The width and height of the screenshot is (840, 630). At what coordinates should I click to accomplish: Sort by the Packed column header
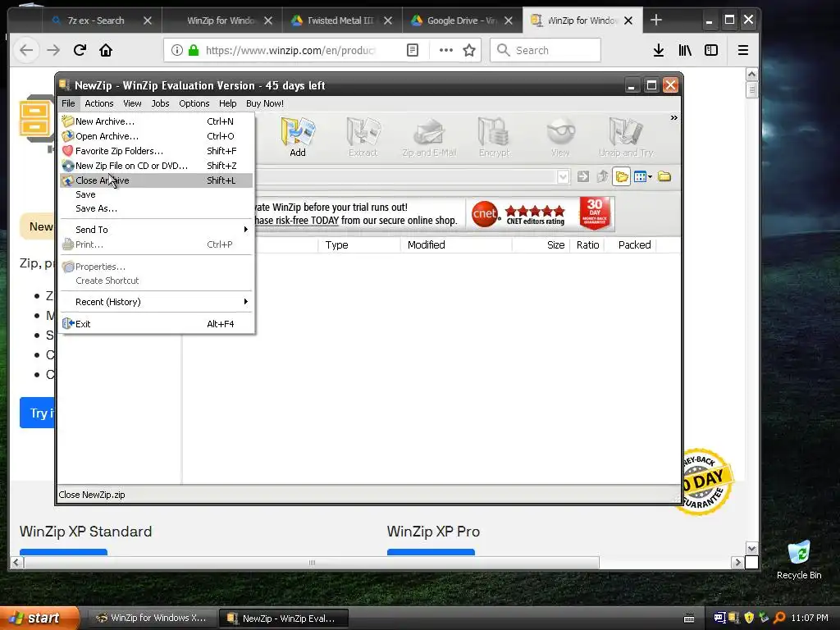[x=631, y=244]
